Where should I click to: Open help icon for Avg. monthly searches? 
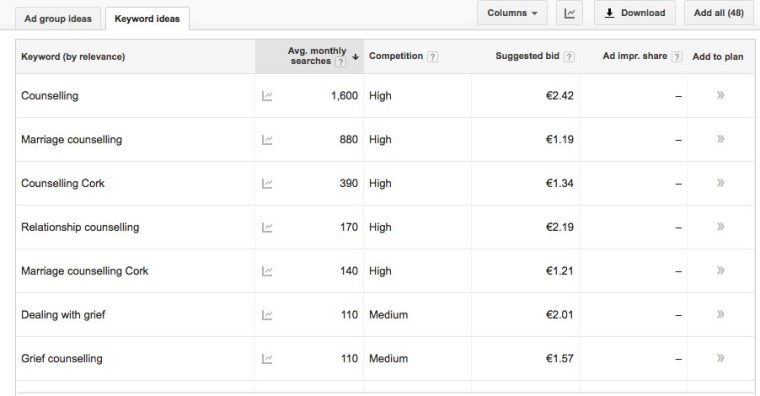[341, 62]
